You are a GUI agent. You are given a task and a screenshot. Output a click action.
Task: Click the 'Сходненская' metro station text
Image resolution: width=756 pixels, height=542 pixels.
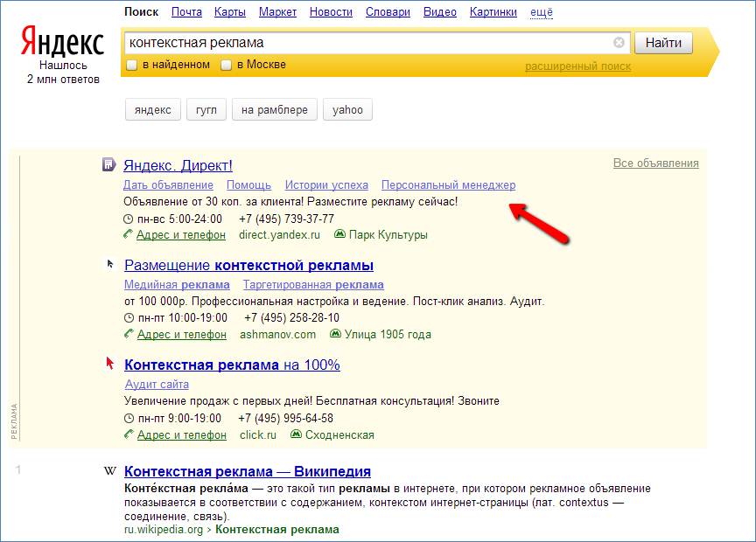pos(339,434)
